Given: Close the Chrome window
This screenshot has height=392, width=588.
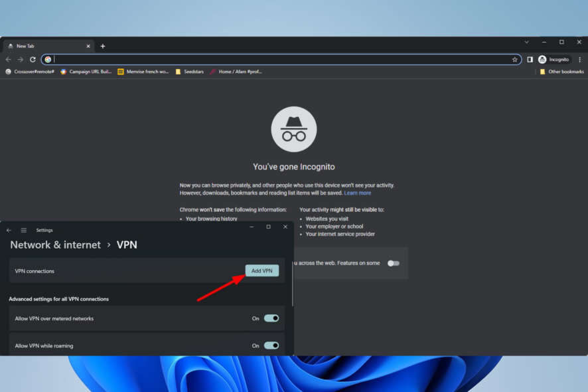Looking at the screenshot, I should pyautogui.click(x=579, y=42).
